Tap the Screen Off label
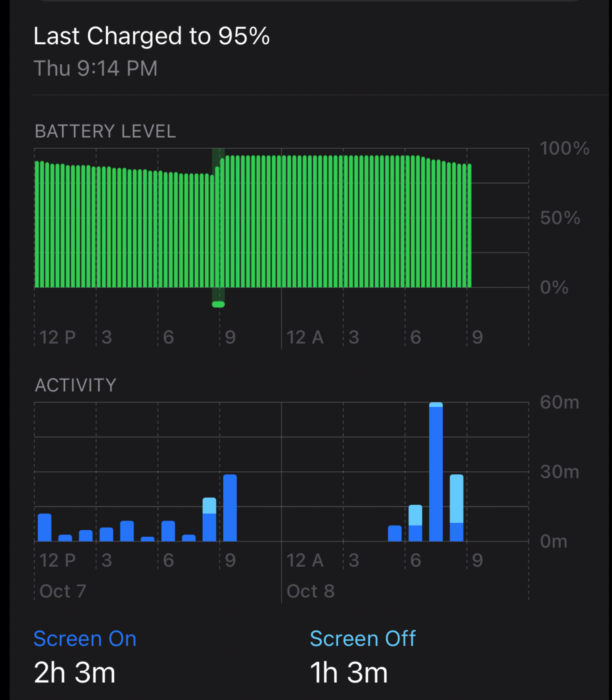 (362, 639)
